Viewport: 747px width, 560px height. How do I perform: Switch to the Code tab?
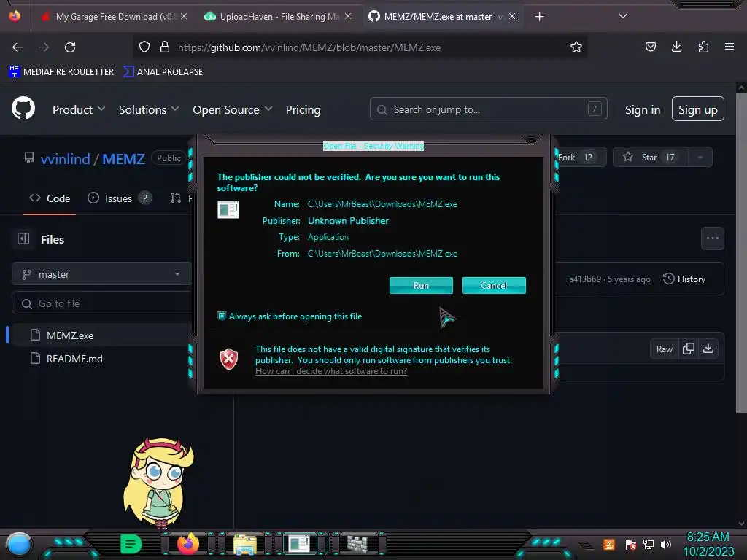(50, 198)
